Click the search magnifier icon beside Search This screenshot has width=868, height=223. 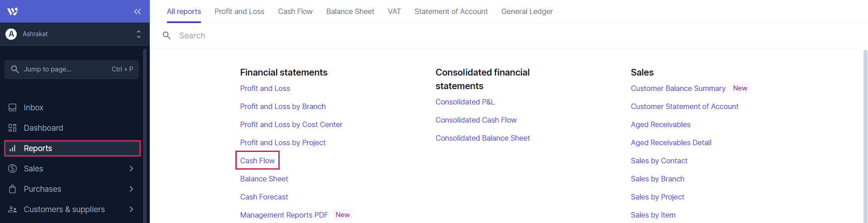167,36
